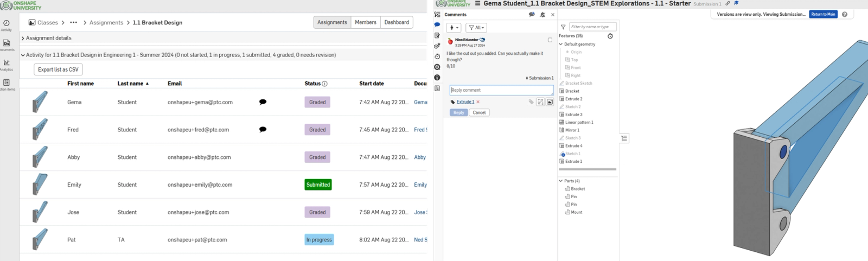Click Pat's In progress status badge
868x261 pixels.
(319, 240)
